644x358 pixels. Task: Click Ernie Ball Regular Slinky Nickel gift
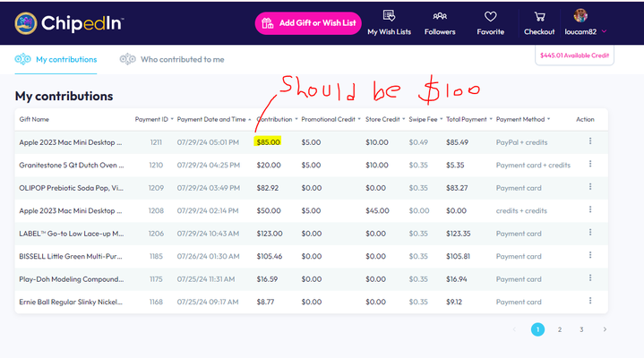pyautogui.click(x=71, y=302)
